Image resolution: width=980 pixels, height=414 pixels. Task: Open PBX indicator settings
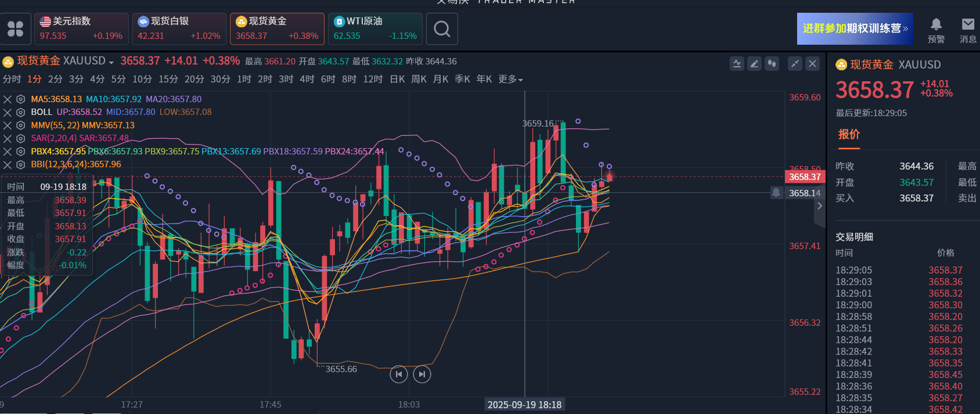[20, 152]
